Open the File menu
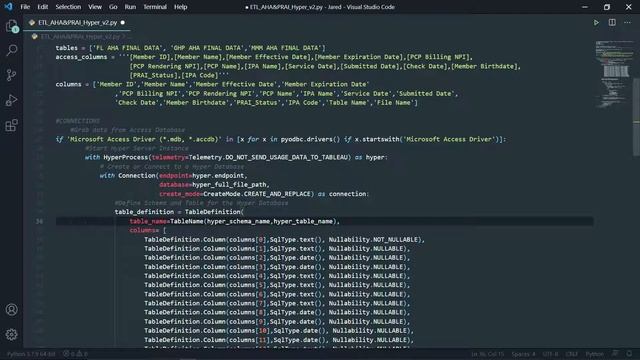The image size is (640, 360). [25, 7]
